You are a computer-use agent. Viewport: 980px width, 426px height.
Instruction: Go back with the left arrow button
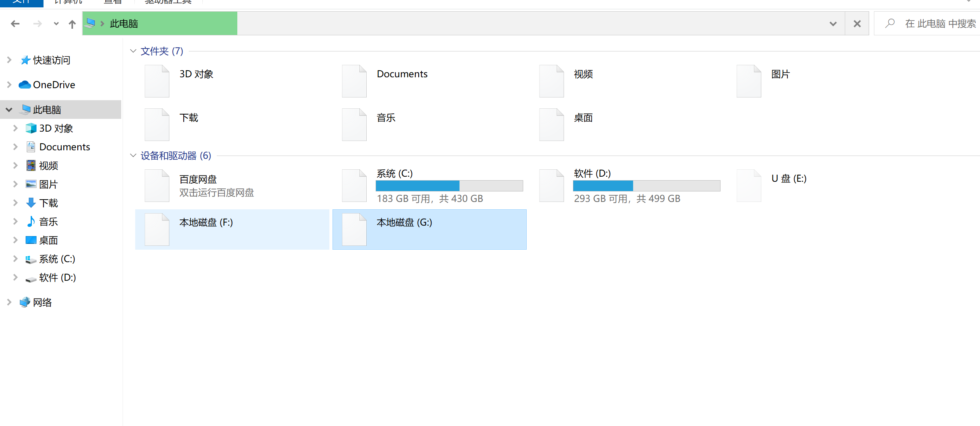[15, 24]
